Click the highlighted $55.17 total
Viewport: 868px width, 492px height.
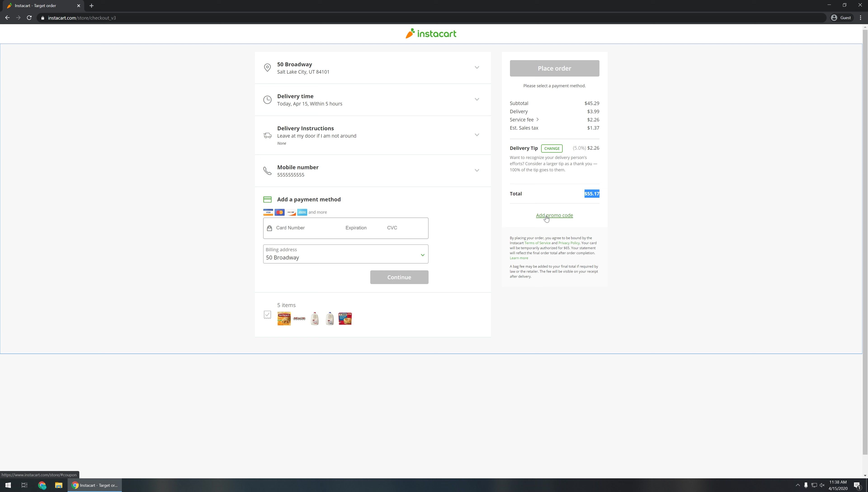[x=592, y=194]
